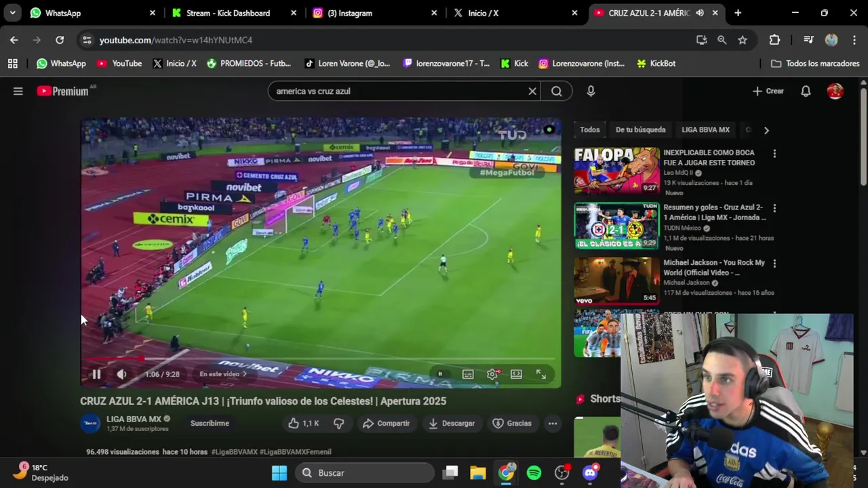Open 'Todos los marcadores' folder

815,63
